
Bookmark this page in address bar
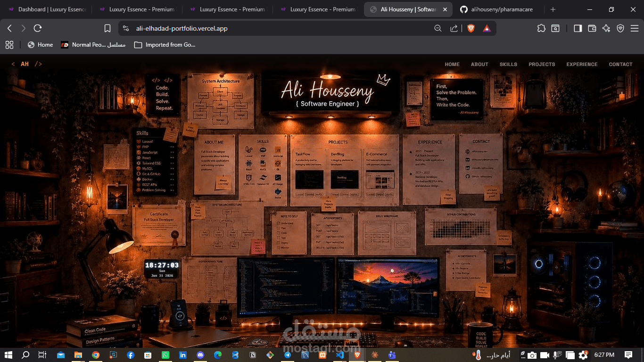[x=107, y=28]
